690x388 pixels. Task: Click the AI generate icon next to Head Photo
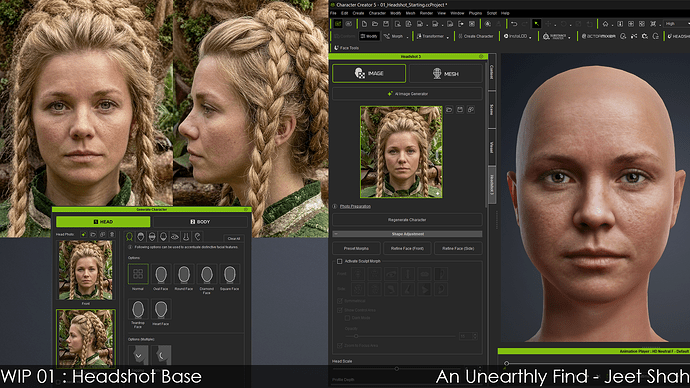84,234
